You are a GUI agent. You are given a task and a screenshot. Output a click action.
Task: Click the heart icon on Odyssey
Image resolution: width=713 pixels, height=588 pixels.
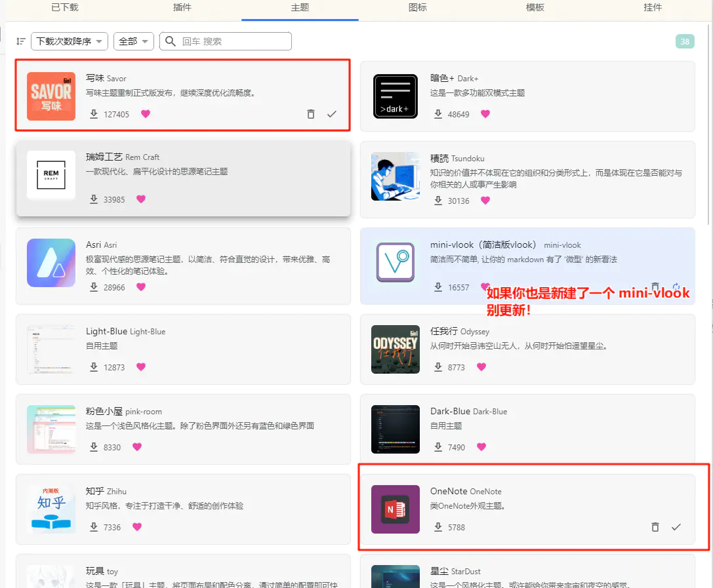click(x=481, y=366)
